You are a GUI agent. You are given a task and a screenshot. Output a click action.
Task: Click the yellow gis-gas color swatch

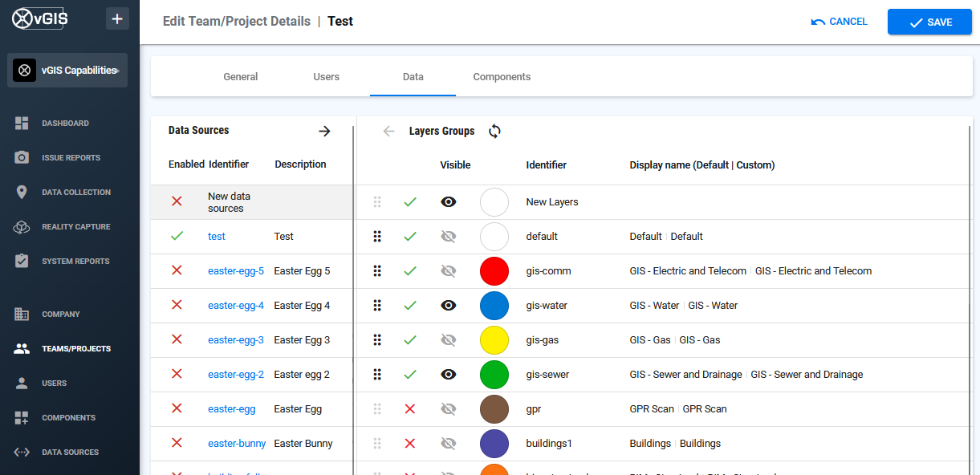pyautogui.click(x=494, y=340)
